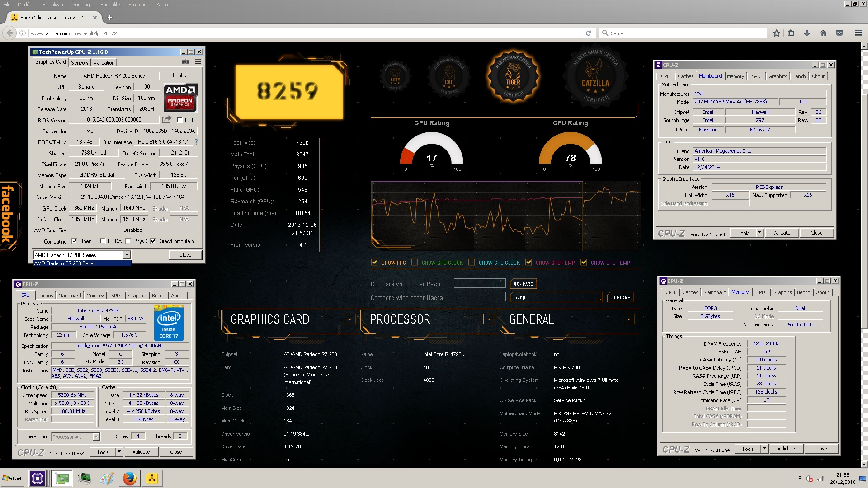
Task: Open the Tools dropdown arrow in the CPU tab window
Action: [119, 452]
